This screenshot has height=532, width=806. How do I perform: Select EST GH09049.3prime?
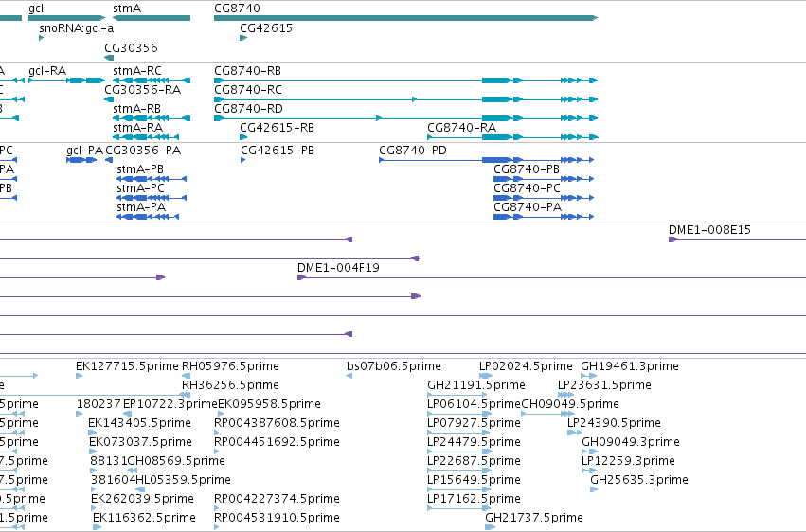coord(631,442)
